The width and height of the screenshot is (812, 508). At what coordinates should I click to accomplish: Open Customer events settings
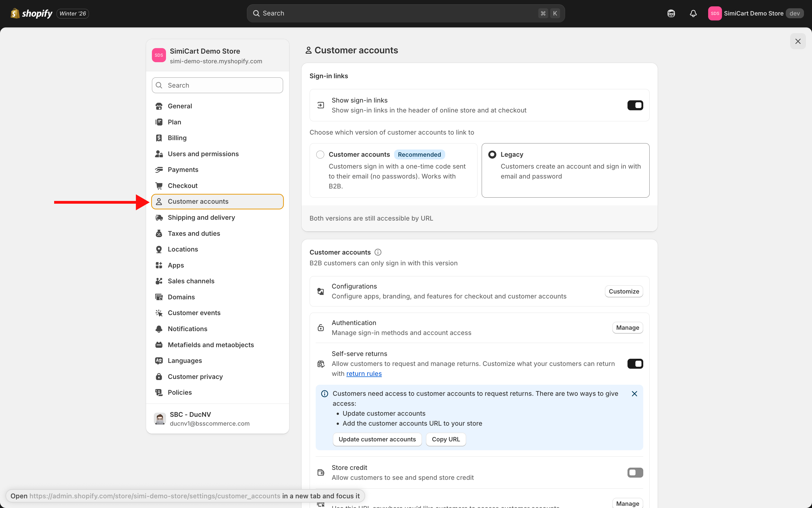click(194, 313)
